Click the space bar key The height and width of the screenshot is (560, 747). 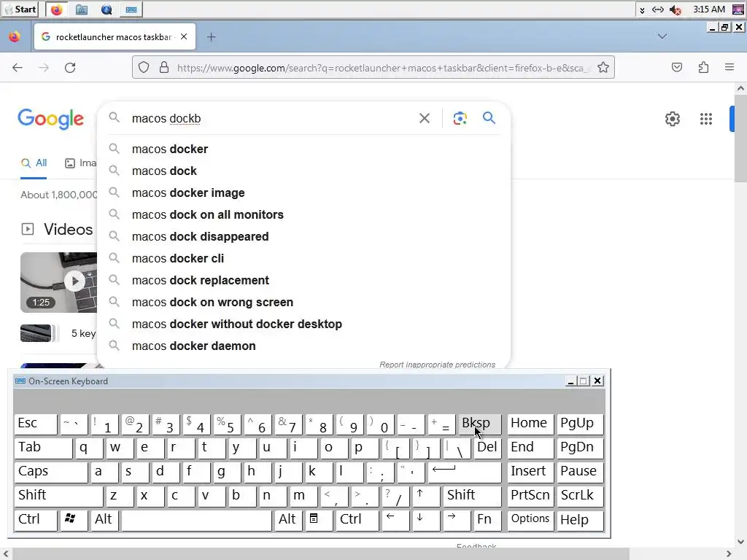tap(196, 519)
